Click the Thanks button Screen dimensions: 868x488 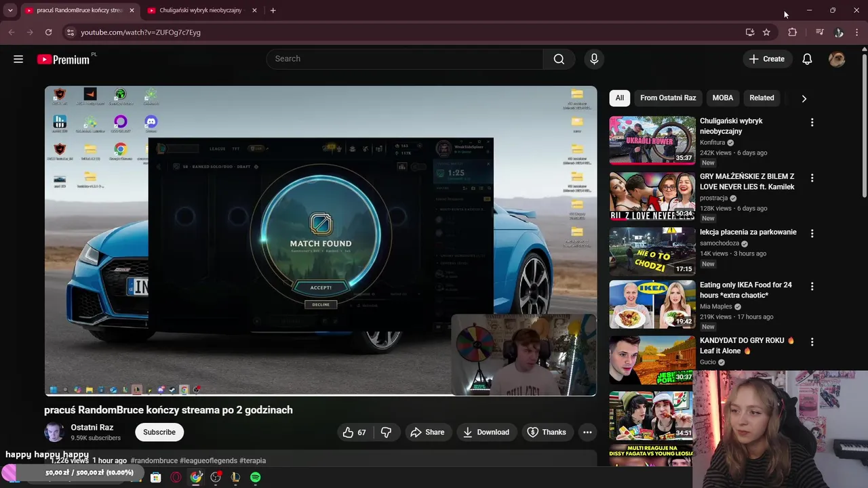547,432
